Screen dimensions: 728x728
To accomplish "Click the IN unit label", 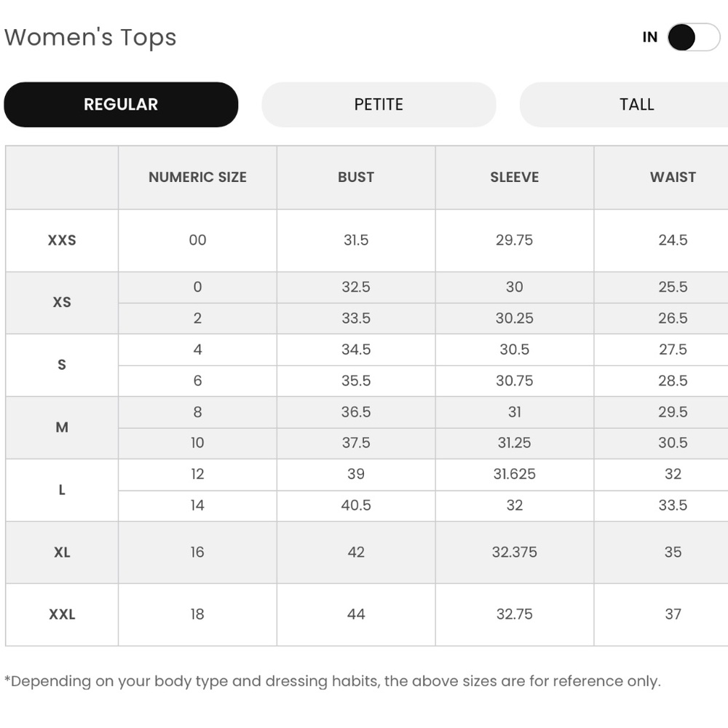I will click(x=650, y=37).
